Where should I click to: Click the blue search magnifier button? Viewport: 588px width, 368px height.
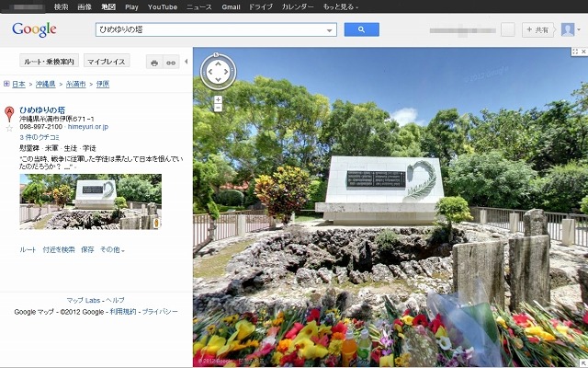click(361, 29)
